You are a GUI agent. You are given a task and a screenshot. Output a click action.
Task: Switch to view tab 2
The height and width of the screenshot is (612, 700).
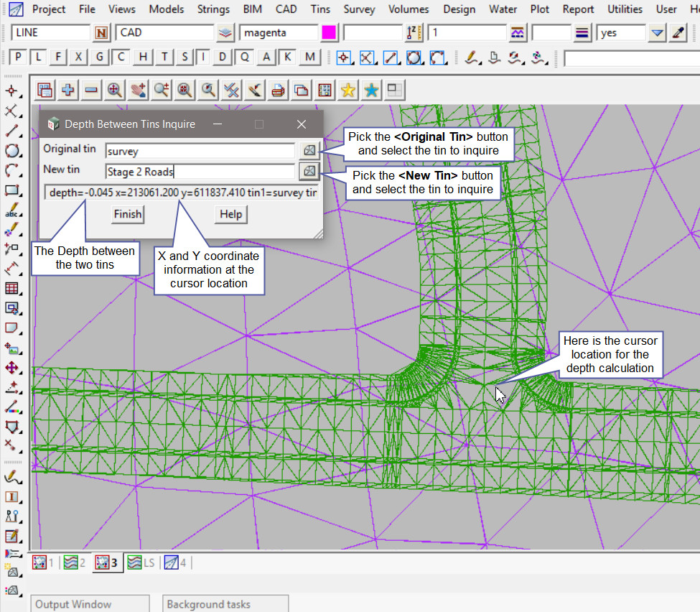click(74, 562)
